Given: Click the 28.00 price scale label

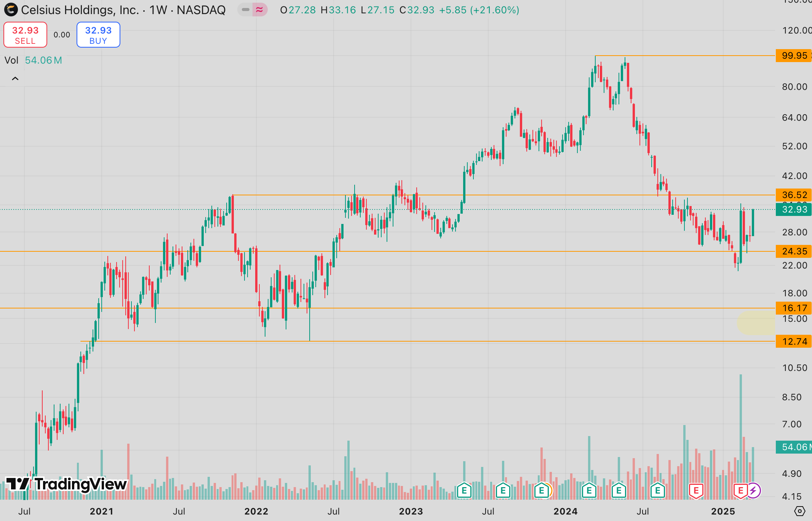Looking at the screenshot, I should coord(794,232).
